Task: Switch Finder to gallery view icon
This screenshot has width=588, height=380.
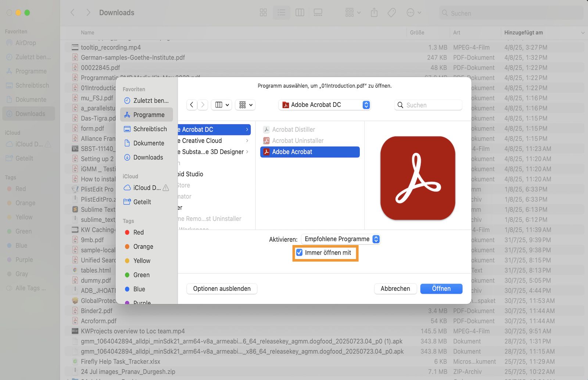Action: [x=318, y=13]
